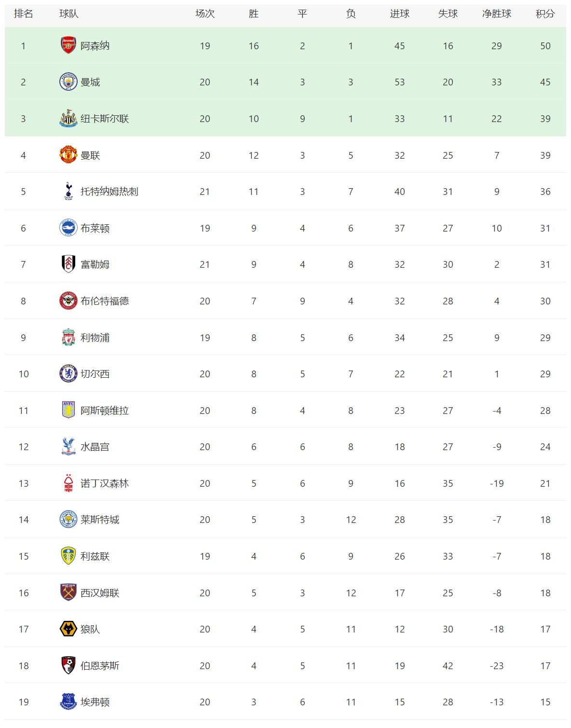Select the 净胜球 column header
The width and height of the screenshot is (571, 728).
pos(496,14)
